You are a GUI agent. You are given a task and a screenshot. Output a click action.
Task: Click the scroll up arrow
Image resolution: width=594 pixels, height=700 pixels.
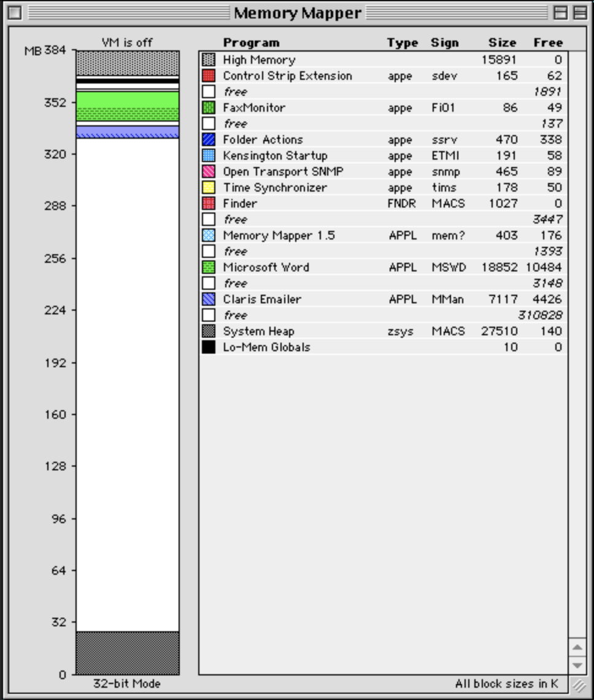[577, 647]
